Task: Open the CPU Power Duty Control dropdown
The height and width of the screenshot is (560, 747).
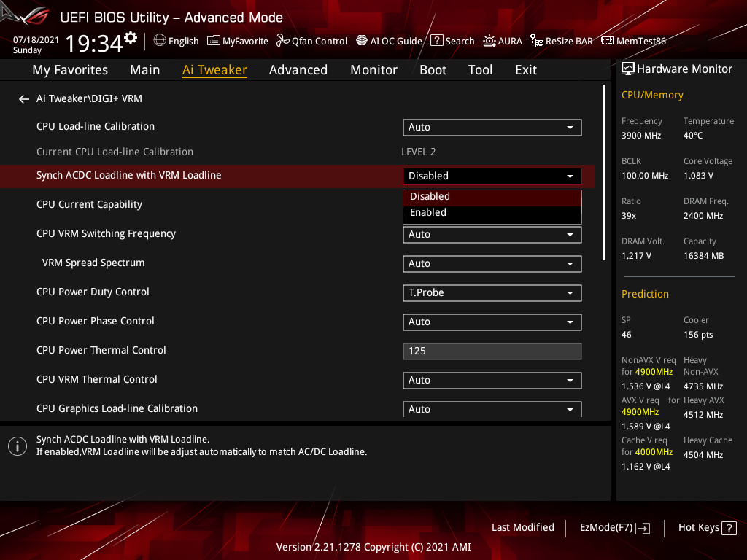Action: coord(492,292)
